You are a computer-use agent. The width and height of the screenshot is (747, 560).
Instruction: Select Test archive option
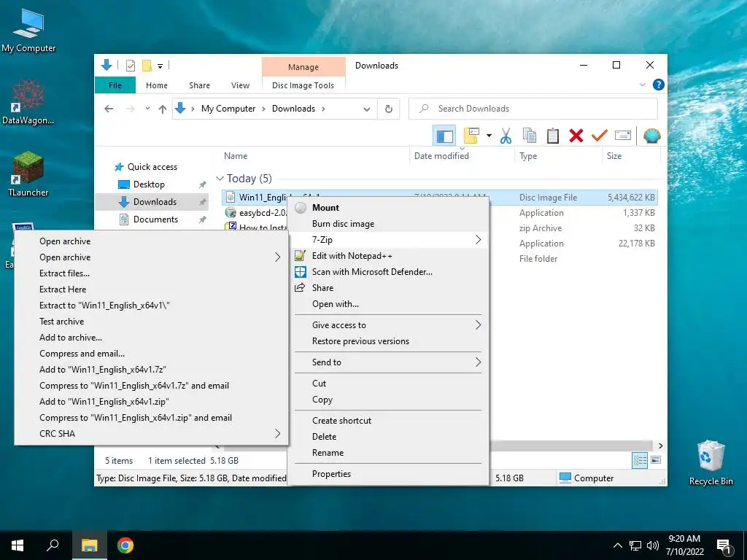coord(152,322)
